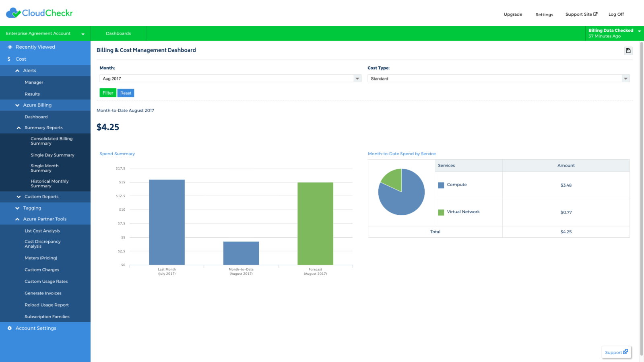
Task: Open Custom Usage Rates
Action: click(46, 282)
